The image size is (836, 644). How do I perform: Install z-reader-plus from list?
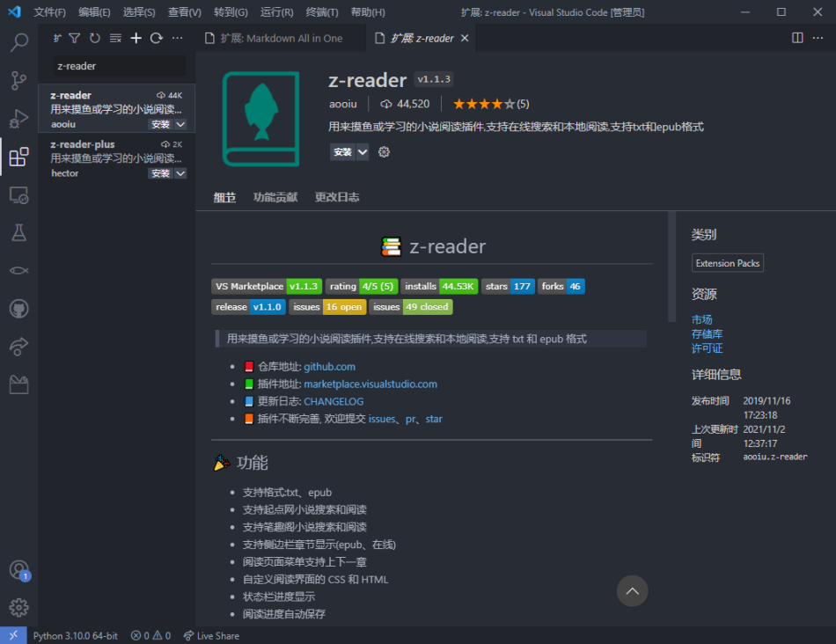(x=160, y=173)
